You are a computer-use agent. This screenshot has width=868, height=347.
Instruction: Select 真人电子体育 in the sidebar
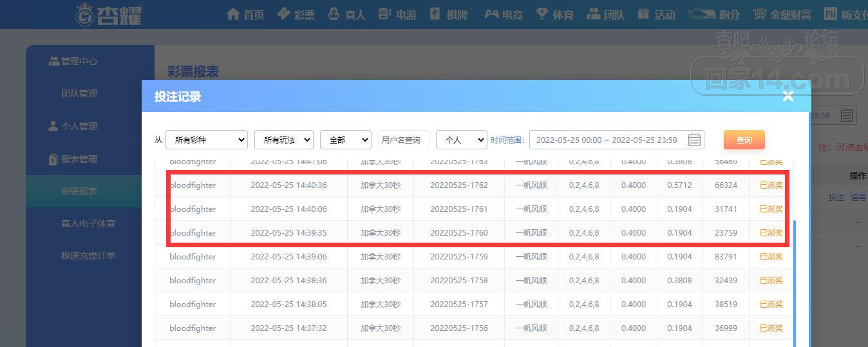point(88,223)
